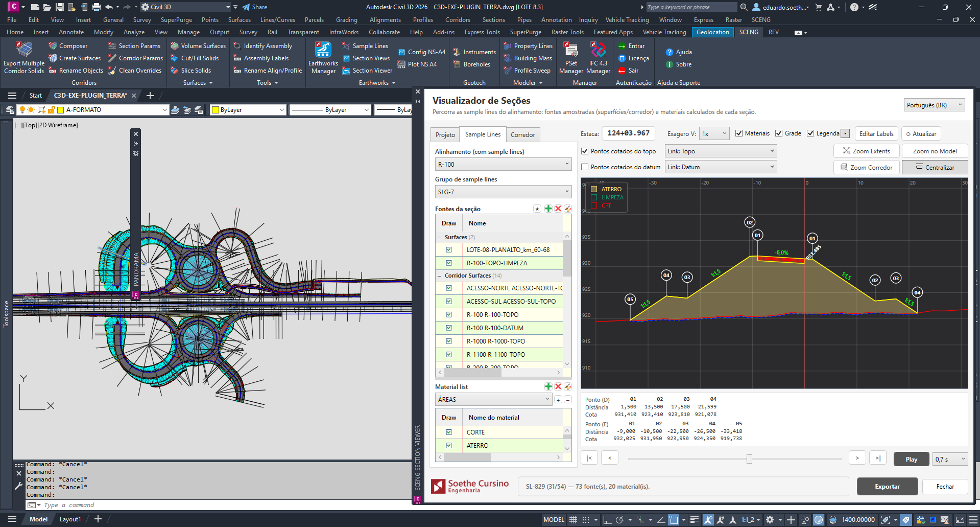Viewport: 980px width, 527px height.
Task: Open the ÁREAS material list dropdown
Action: tap(493, 399)
